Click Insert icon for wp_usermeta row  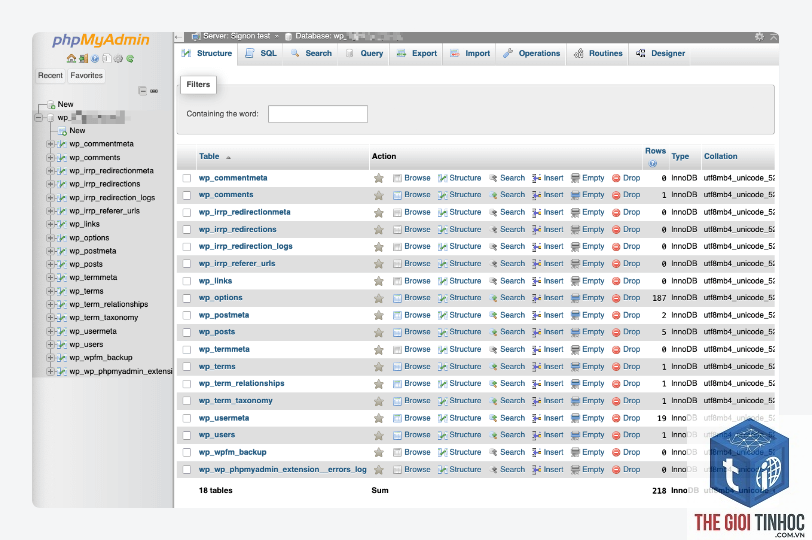536,418
